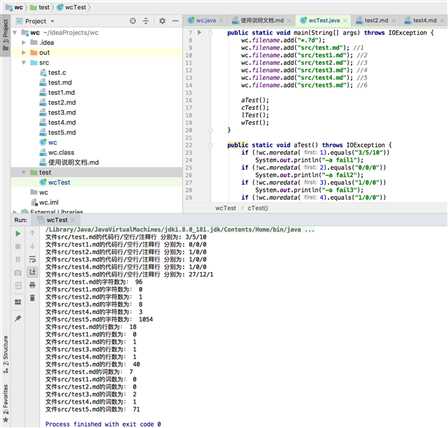Viewport: 448px width, 428px height.
Task: Click the Up the stack trace arrow
Action: click(32, 233)
